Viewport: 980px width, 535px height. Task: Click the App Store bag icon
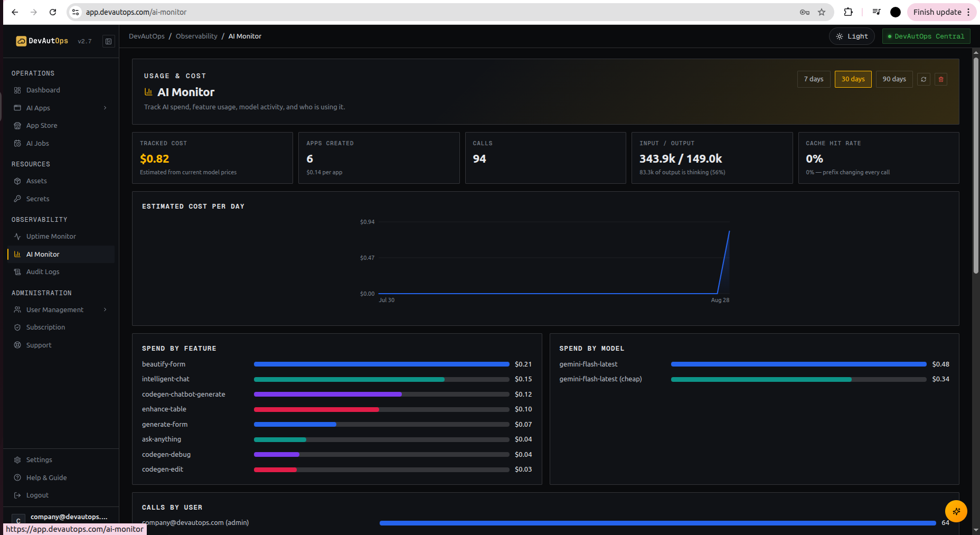(17, 126)
